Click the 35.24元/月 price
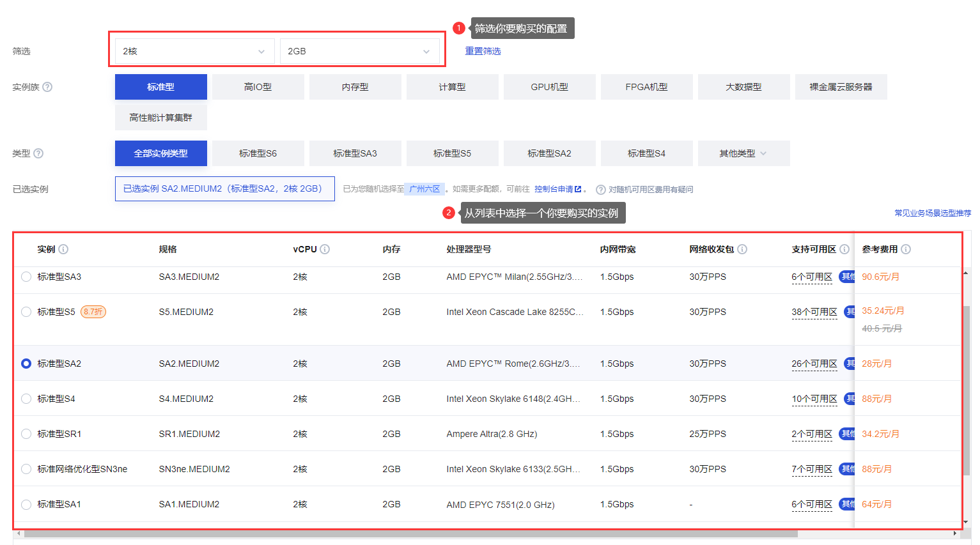This screenshot has height=545, width=980. (883, 311)
